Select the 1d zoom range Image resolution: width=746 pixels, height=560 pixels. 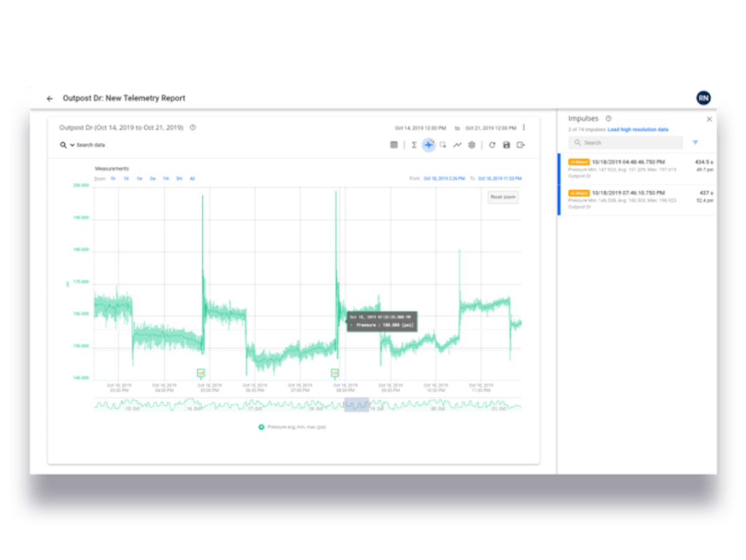(x=126, y=178)
